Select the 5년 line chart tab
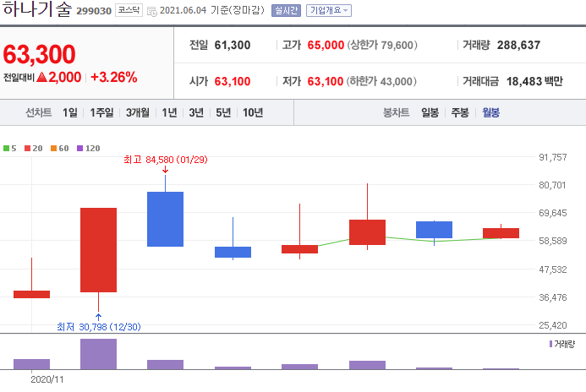 [x=223, y=112]
